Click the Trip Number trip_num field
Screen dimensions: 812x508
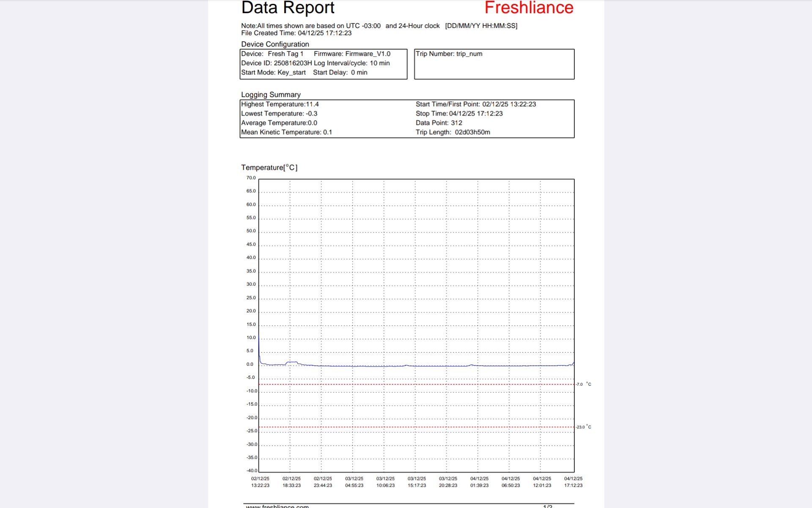449,54
